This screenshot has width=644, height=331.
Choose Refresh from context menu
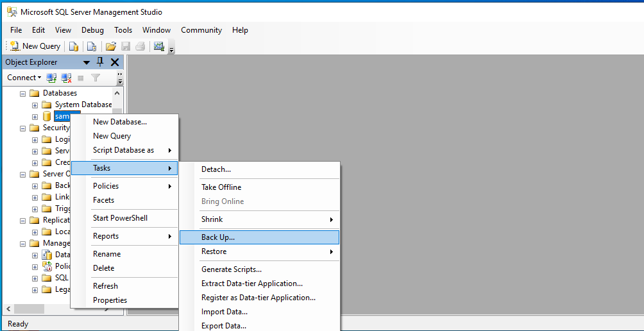[124, 286]
